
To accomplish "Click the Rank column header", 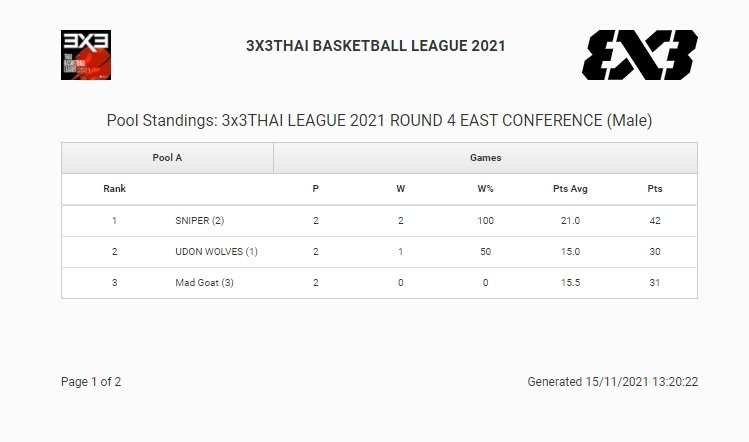I will tap(115, 189).
